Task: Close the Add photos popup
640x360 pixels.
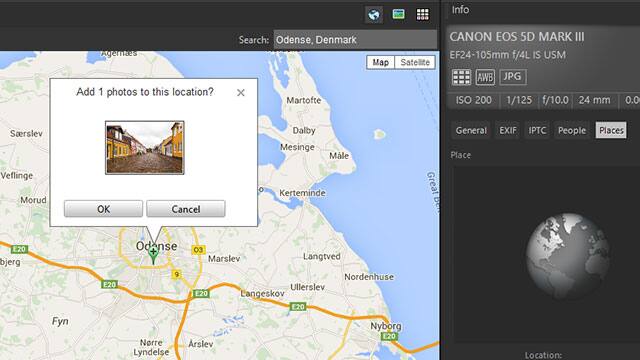Action: click(x=241, y=93)
